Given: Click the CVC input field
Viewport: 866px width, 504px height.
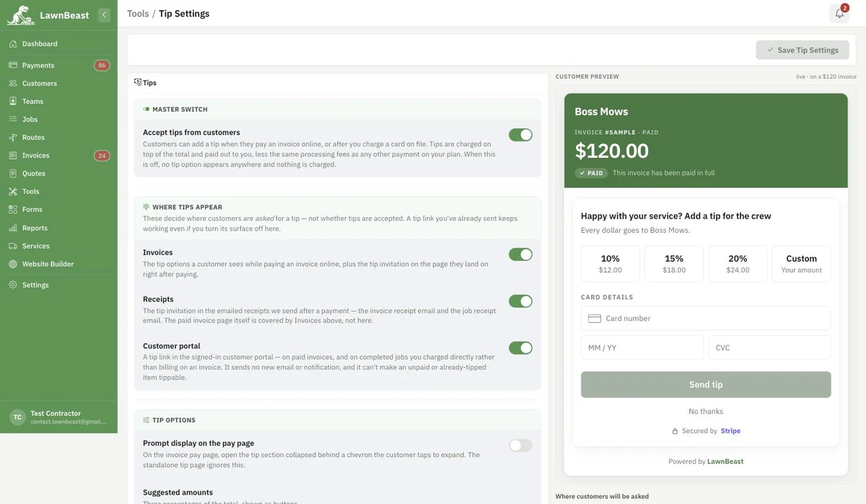Looking at the screenshot, I should [x=770, y=348].
